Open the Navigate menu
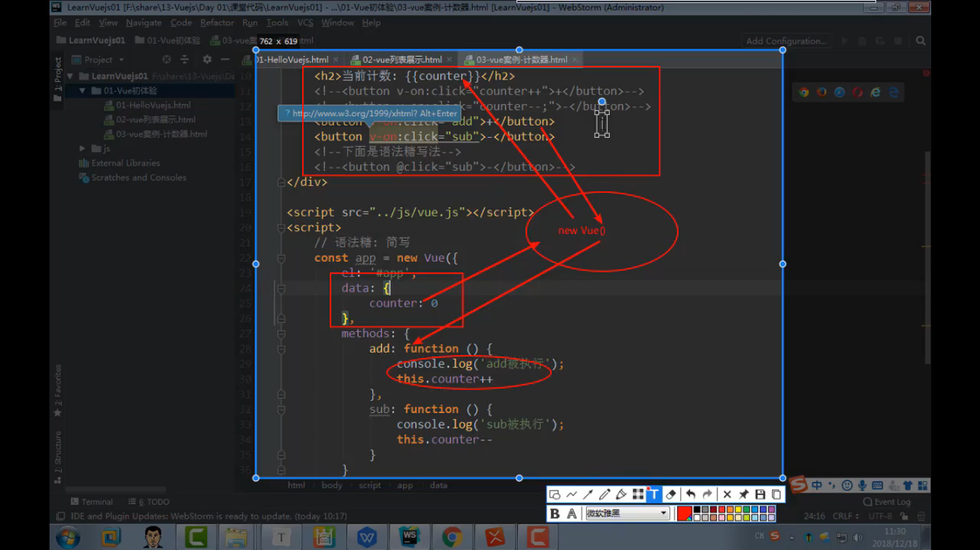This screenshot has width=980, height=550. 143,23
